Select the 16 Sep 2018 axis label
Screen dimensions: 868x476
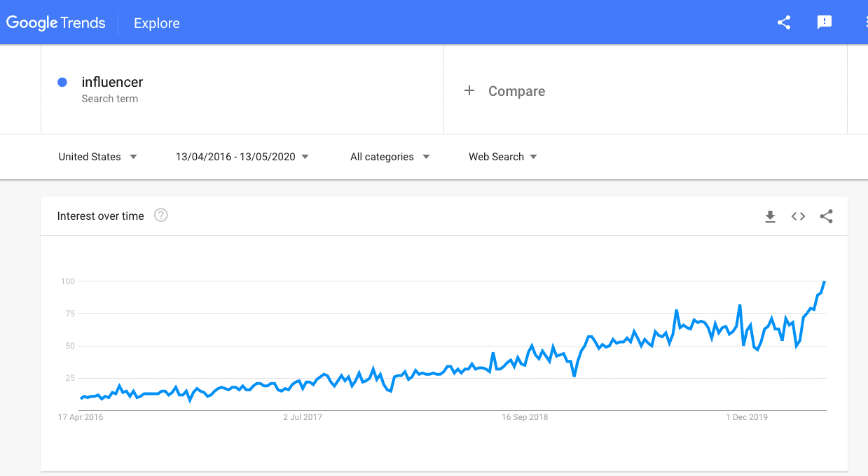point(525,417)
